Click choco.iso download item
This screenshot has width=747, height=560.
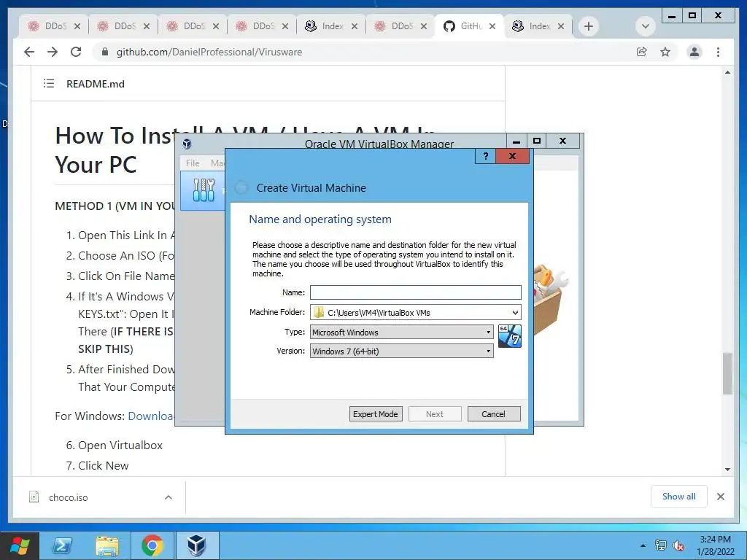tap(68, 497)
